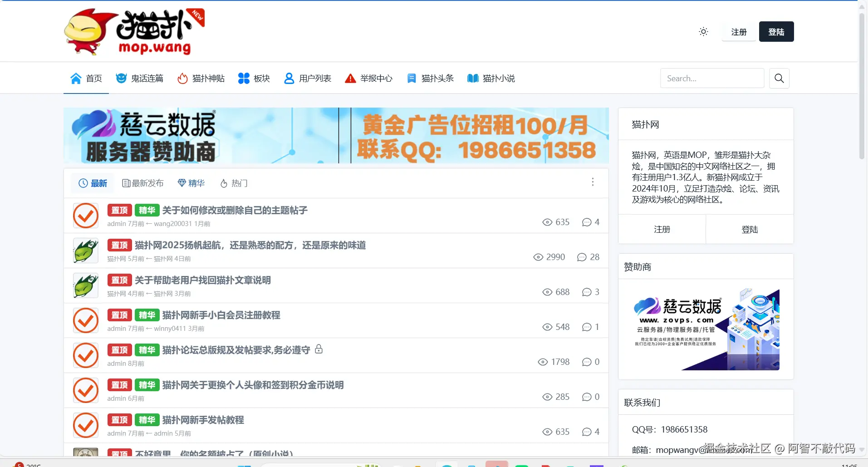Open thread 猫扑网2025扬帆起航，还是熟悉的配方

(250, 245)
